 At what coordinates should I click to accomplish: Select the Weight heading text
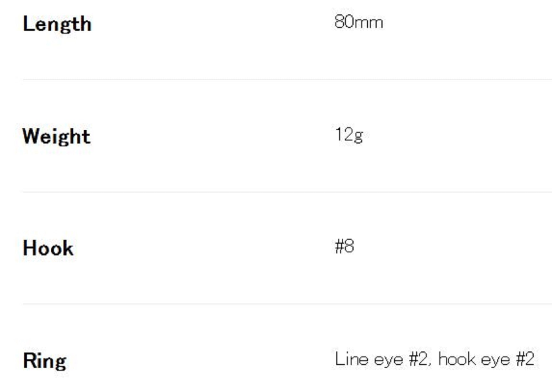tap(56, 136)
